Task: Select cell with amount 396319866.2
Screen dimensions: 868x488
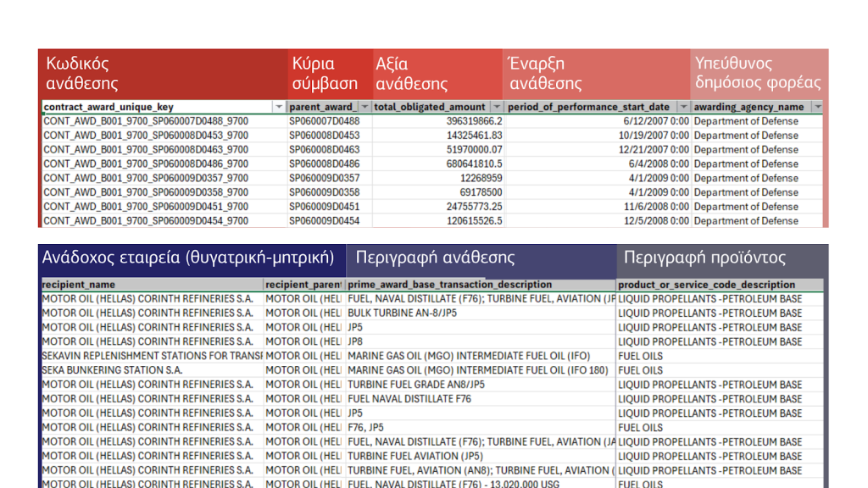Action: coord(437,121)
